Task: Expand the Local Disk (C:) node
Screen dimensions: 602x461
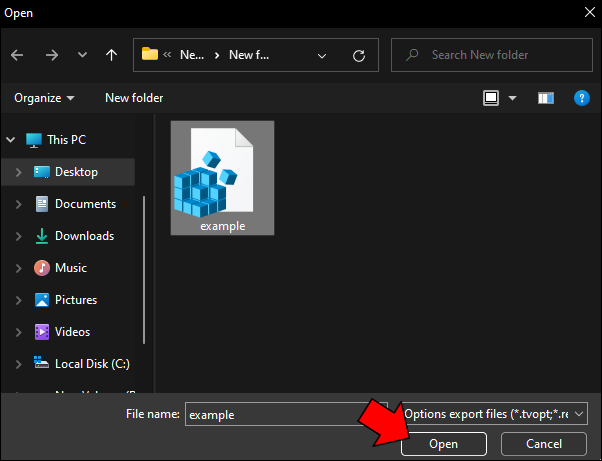Action: 18,364
